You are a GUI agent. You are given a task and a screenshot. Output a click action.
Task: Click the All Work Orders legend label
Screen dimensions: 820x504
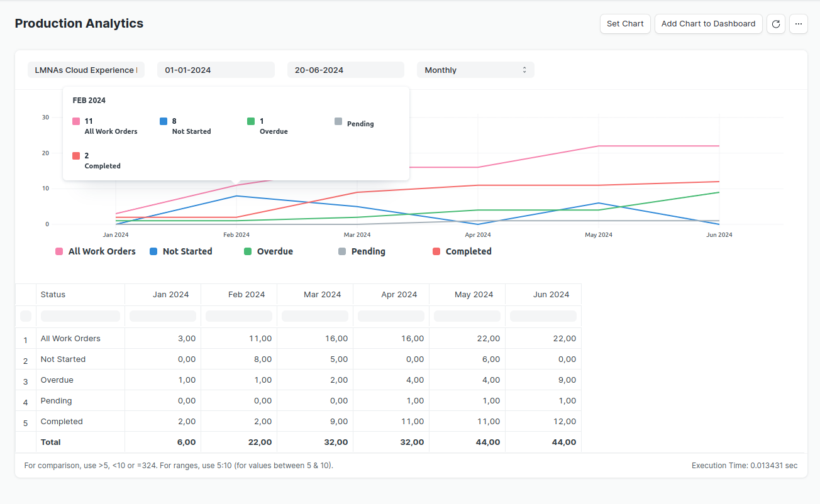point(102,251)
